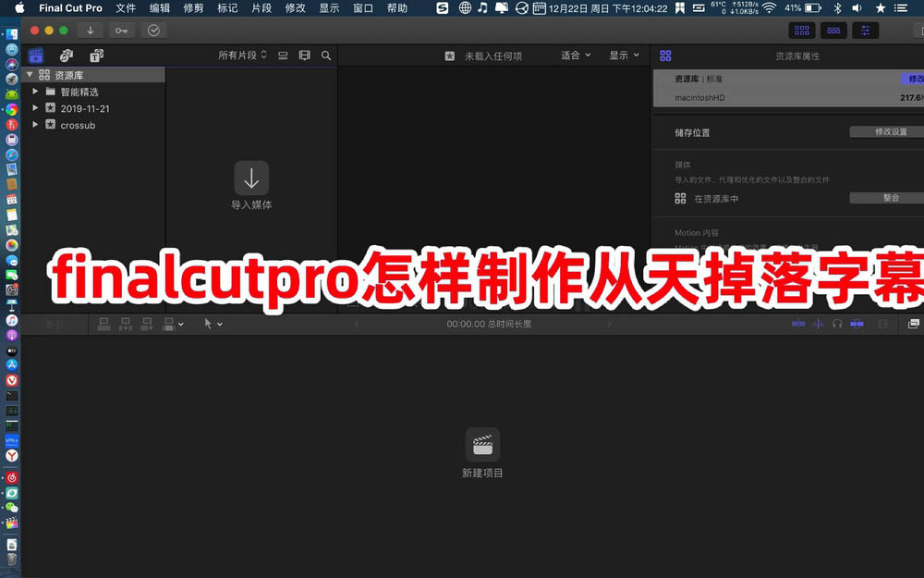Open the edit mode dropdown arrow beside overwrite icon

point(181,324)
